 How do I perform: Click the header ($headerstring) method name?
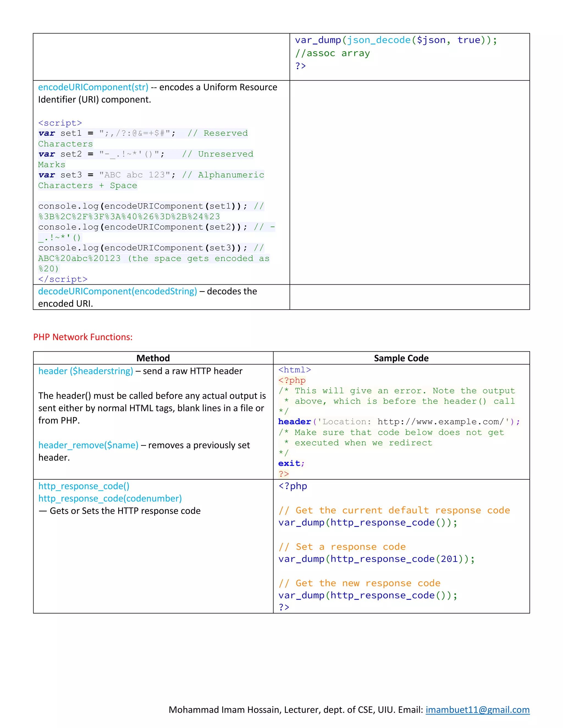(x=86, y=371)
